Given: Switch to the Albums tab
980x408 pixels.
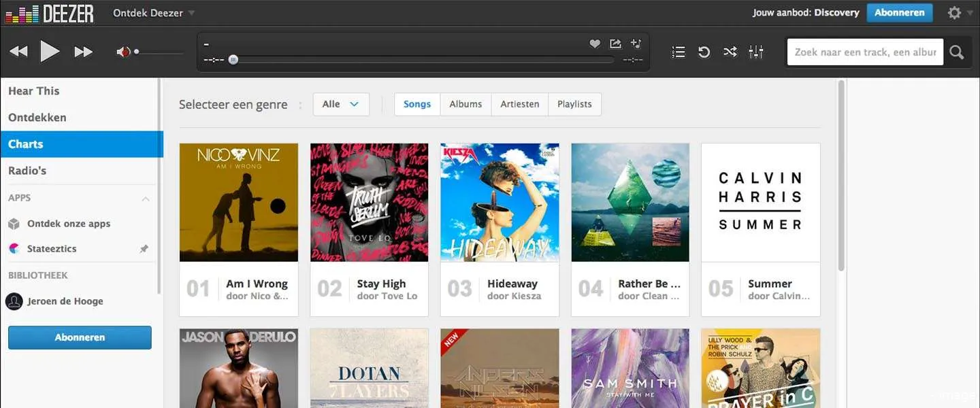Looking at the screenshot, I should pyautogui.click(x=465, y=104).
